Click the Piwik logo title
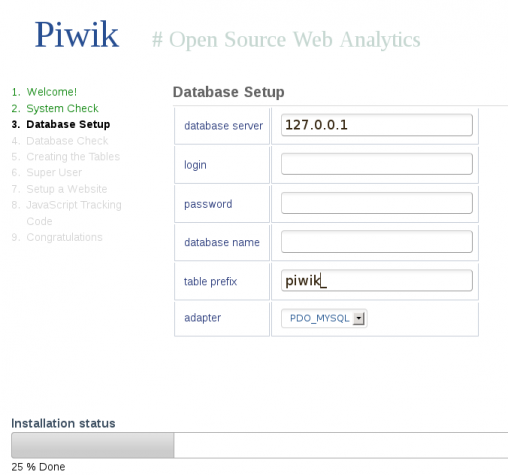The image size is (508, 475). tap(77, 35)
